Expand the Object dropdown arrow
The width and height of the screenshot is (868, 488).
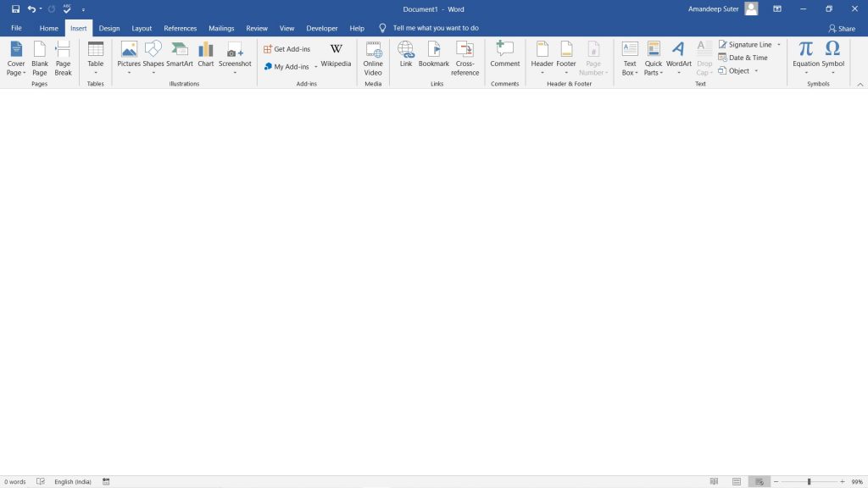[756, 71]
